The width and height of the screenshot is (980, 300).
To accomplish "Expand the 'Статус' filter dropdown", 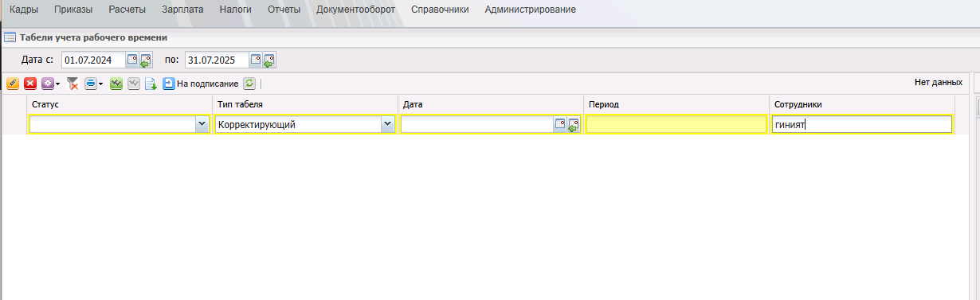I will pyautogui.click(x=202, y=124).
